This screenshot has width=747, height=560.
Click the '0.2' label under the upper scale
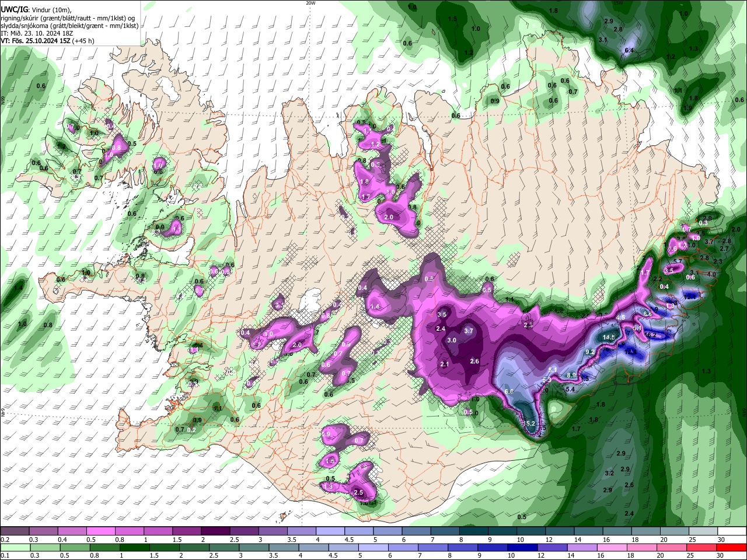[x=5, y=540]
